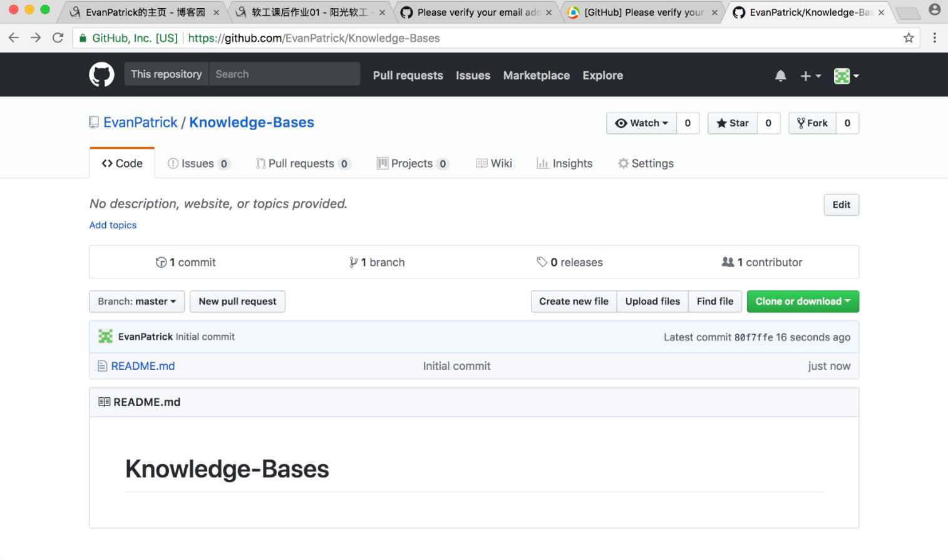This screenshot has width=948, height=560.
Task: Close the 软工课后作业01 tab
Action: coord(382,13)
